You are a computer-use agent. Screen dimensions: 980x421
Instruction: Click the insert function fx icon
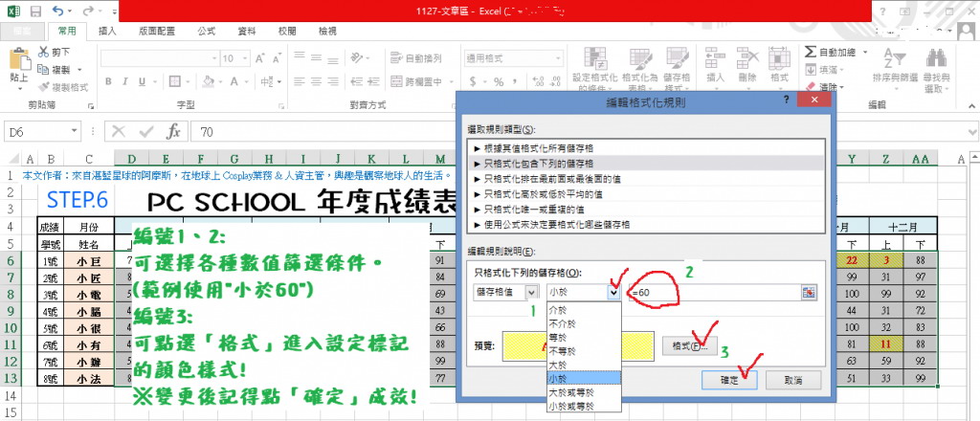point(173,132)
